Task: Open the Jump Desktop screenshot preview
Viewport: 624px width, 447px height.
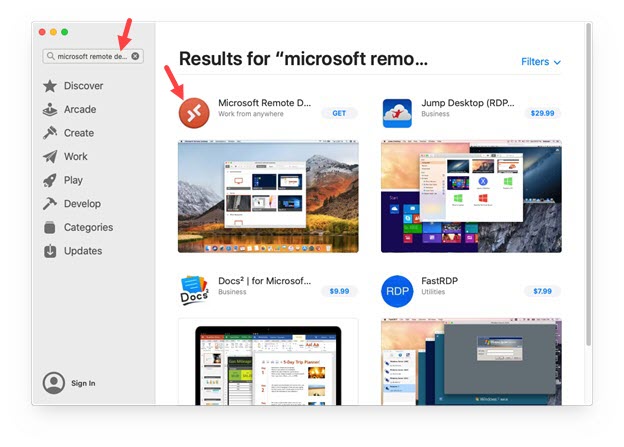Action: click(471, 196)
